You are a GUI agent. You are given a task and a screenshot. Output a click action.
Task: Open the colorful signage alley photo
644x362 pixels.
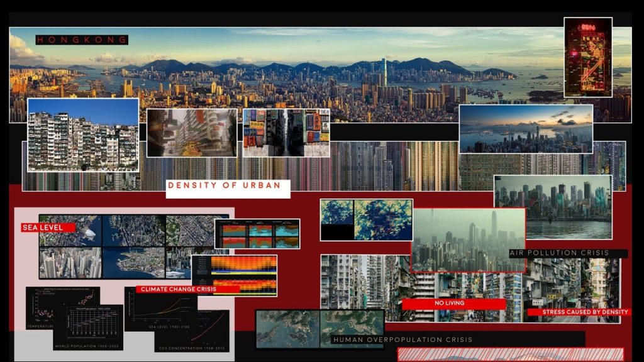pyautogui.click(x=286, y=133)
